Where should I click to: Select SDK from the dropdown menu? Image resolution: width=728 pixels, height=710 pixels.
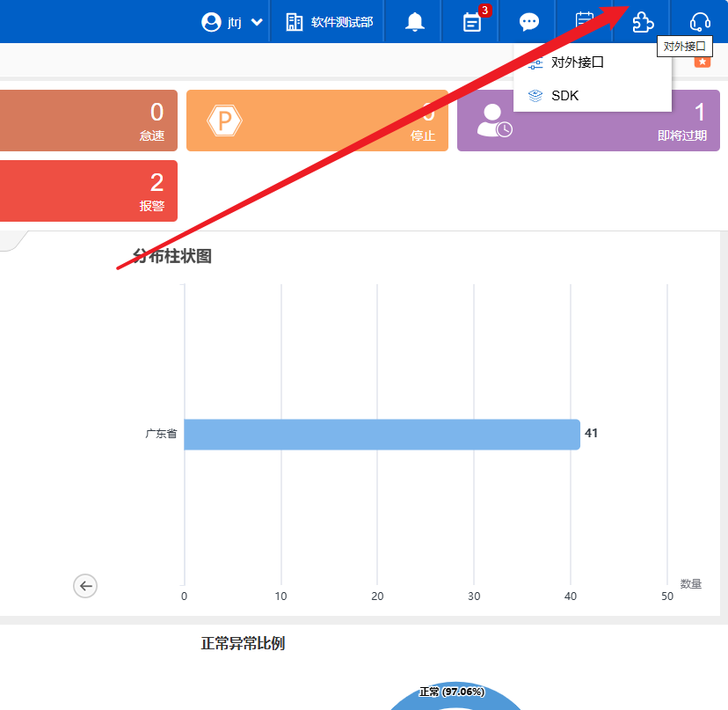pos(564,96)
